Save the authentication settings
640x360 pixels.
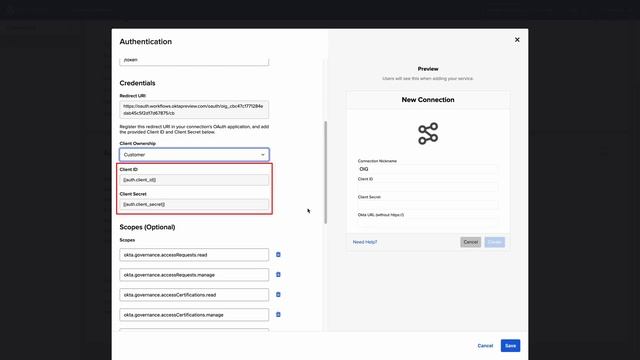[x=510, y=346]
